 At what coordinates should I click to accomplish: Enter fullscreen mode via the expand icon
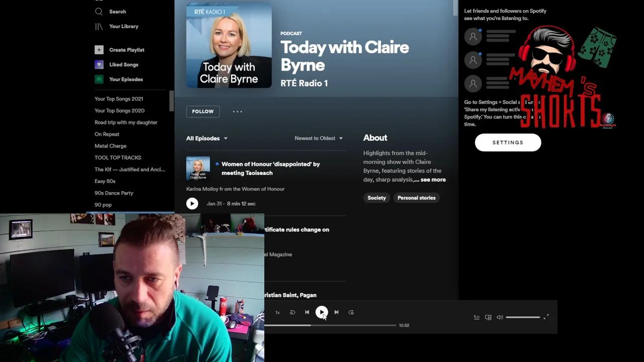tap(546, 317)
